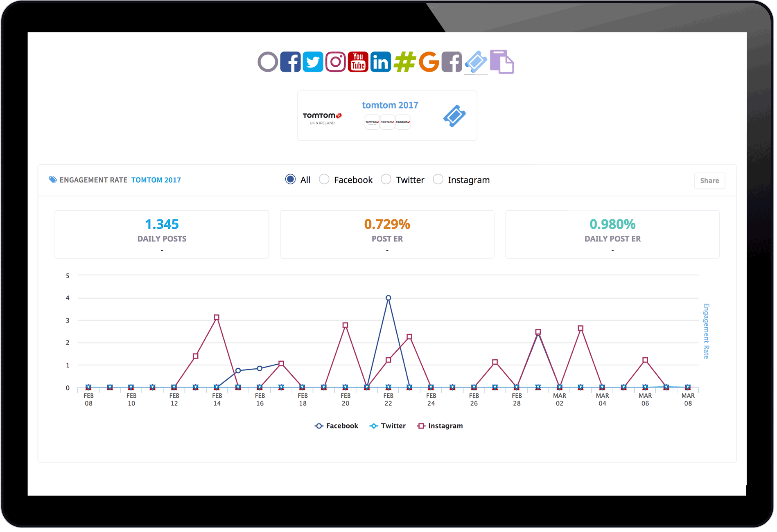Click the TomTom UK & Ireland logo

(x=322, y=118)
